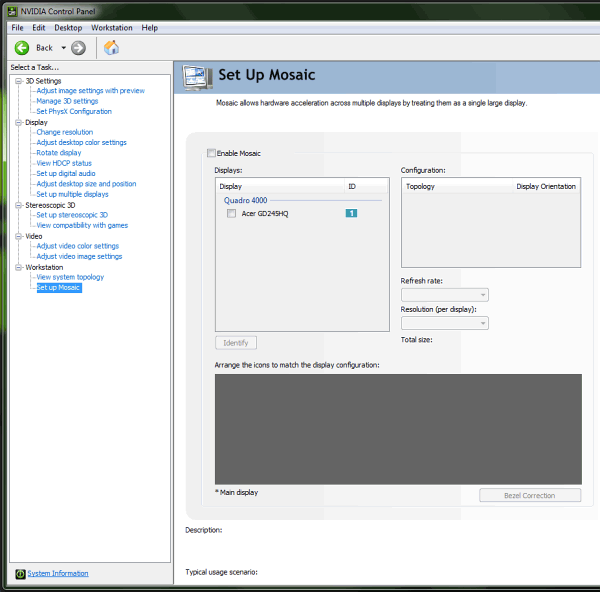
Task: Click the green Back arrow icon
Action: point(22,48)
